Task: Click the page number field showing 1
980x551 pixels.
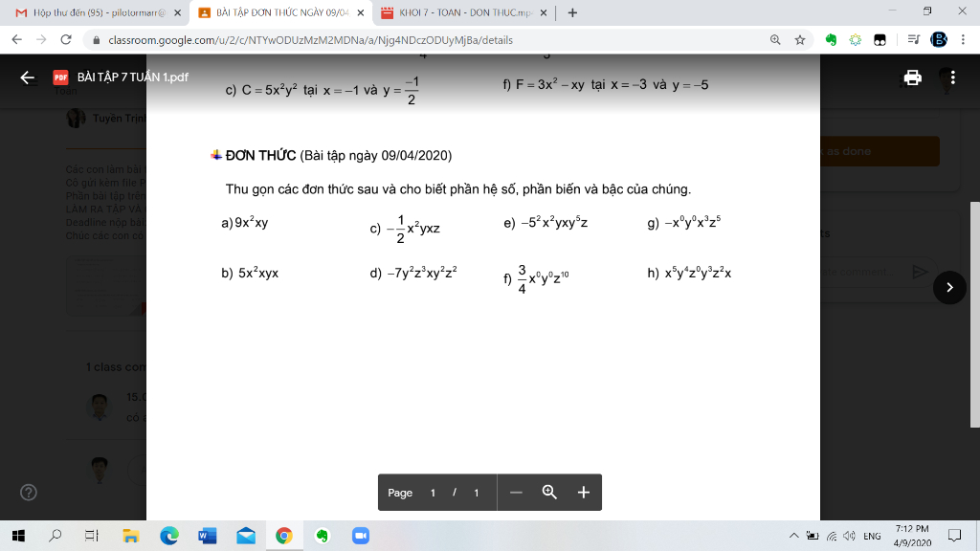Action: coord(433,493)
